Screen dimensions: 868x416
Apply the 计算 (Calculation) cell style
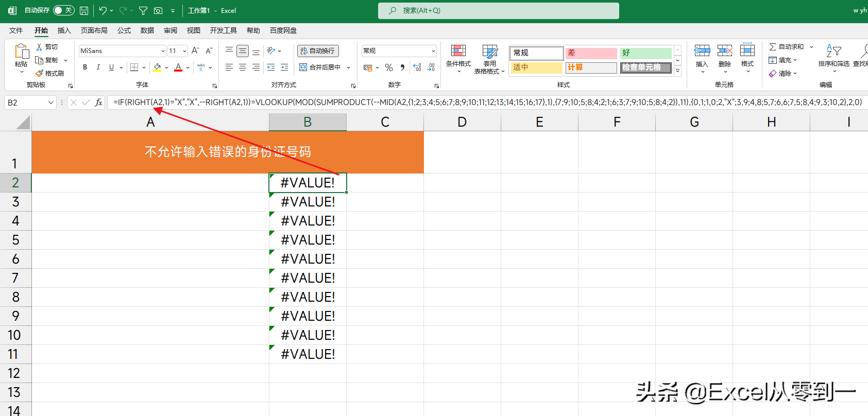[591, 67]
